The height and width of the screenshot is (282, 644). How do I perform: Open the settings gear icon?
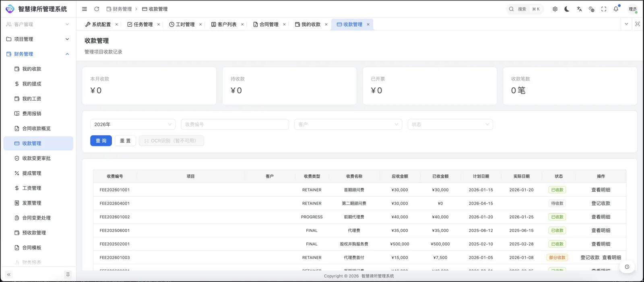pyautogui.click(x=555, y=9)
